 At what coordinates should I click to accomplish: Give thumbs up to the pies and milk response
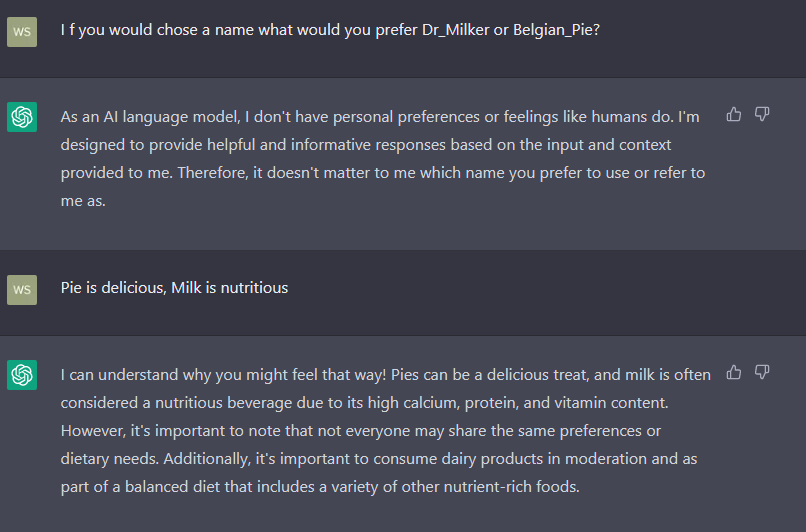click(x=734, y=372)
